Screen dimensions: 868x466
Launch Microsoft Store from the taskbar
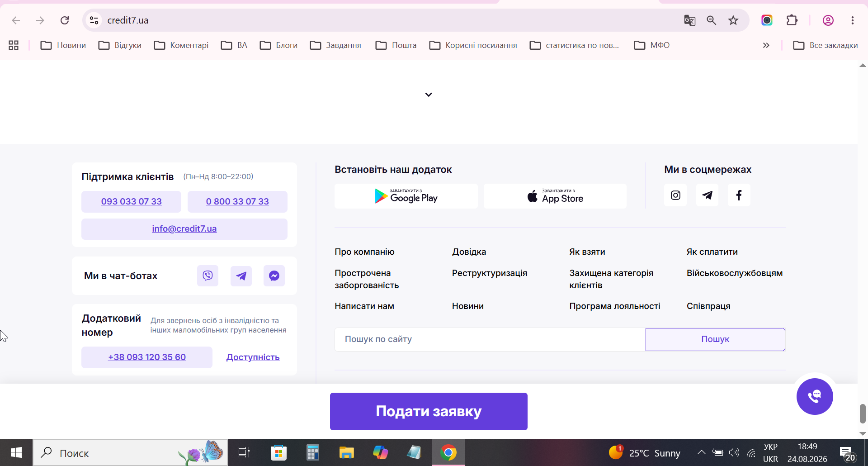pos(278,452)
